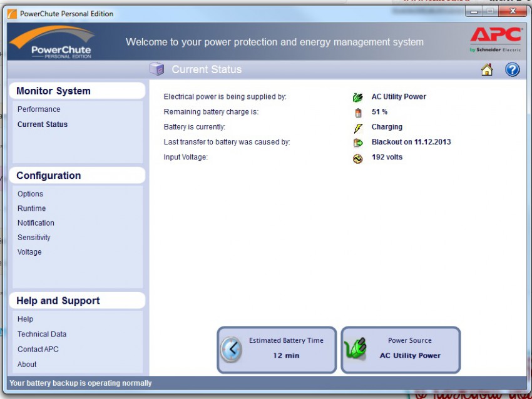The image size is (532, 399).
Task: Click the clock icon in Estimated Battery Time
Action: tap(231, 349)
